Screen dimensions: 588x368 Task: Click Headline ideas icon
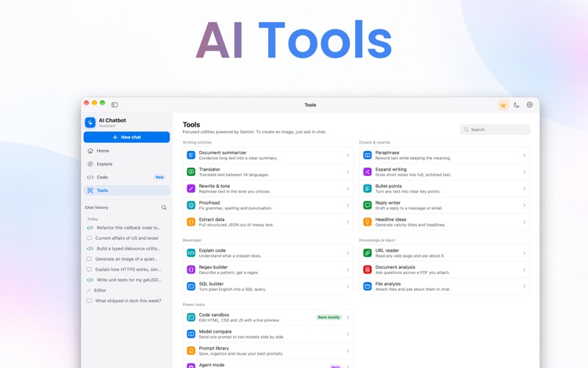[x=367, y=222]
